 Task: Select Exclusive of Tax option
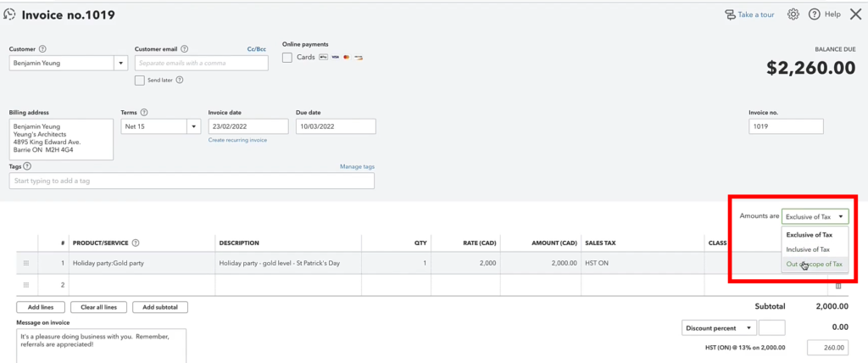(815, 235)
